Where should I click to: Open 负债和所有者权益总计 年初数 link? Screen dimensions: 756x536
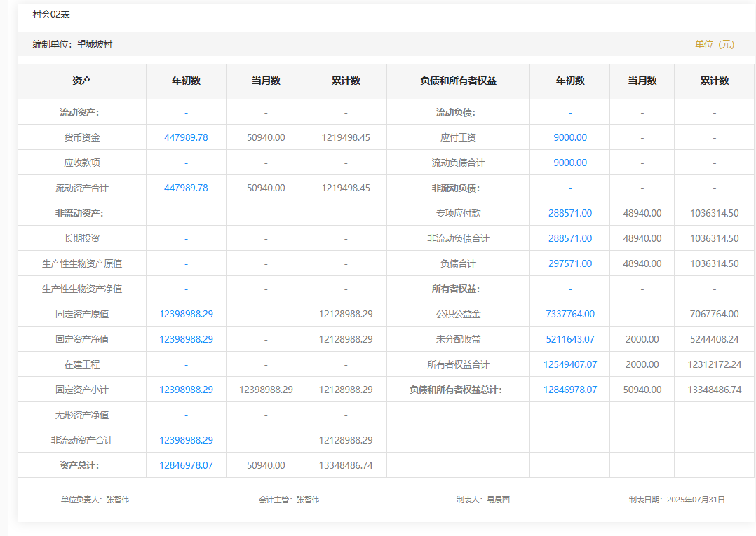point(569,390)
